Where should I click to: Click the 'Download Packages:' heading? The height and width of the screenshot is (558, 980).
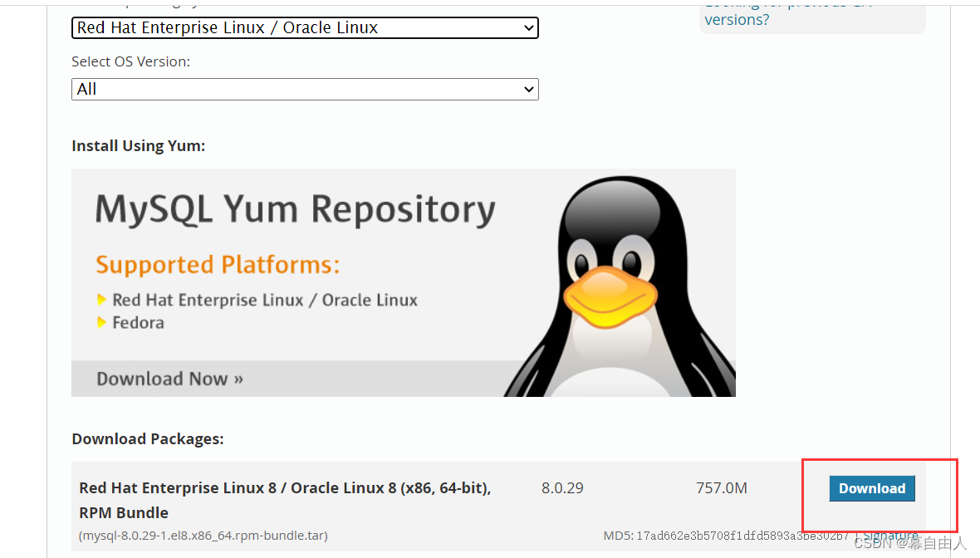pyautogui.click(x=148, y=438)
